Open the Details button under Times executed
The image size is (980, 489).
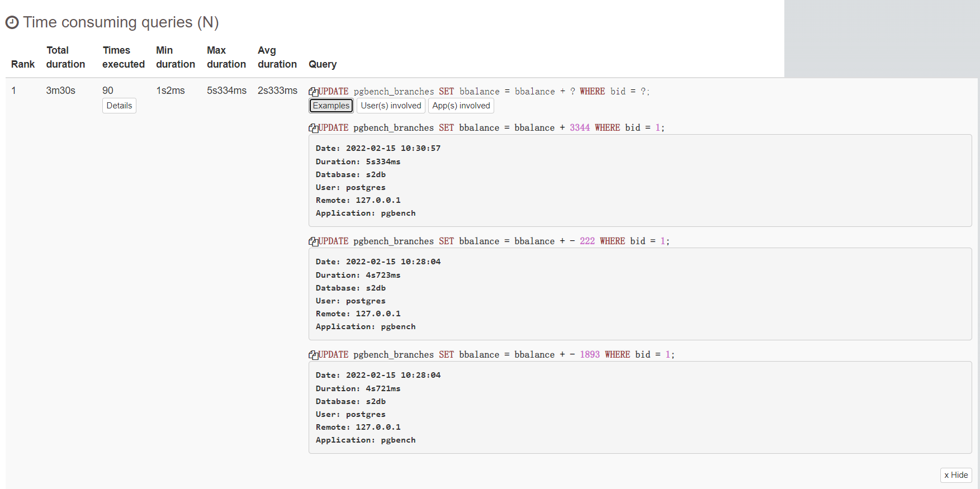point(119,106)
